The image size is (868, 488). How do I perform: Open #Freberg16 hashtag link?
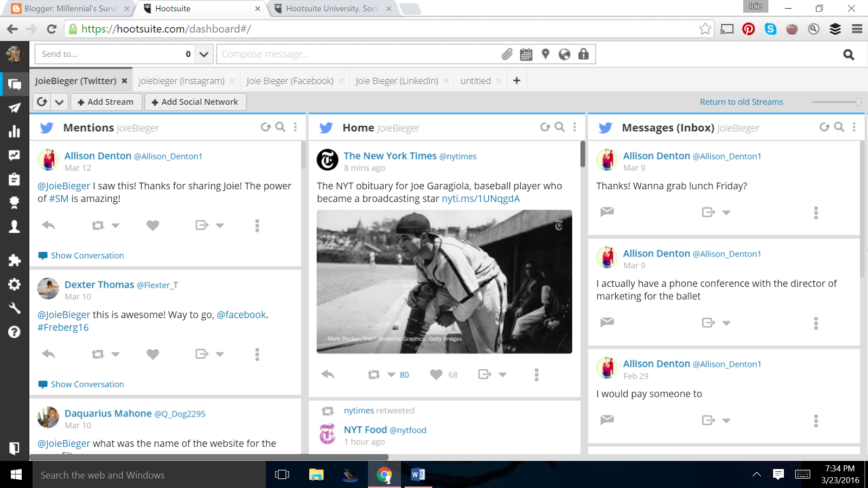point(63,328)
